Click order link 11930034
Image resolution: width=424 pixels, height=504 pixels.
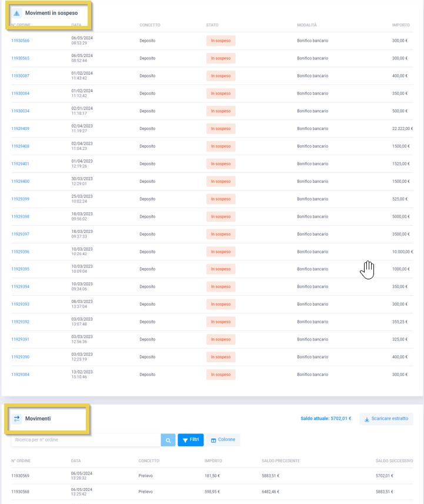21,111
